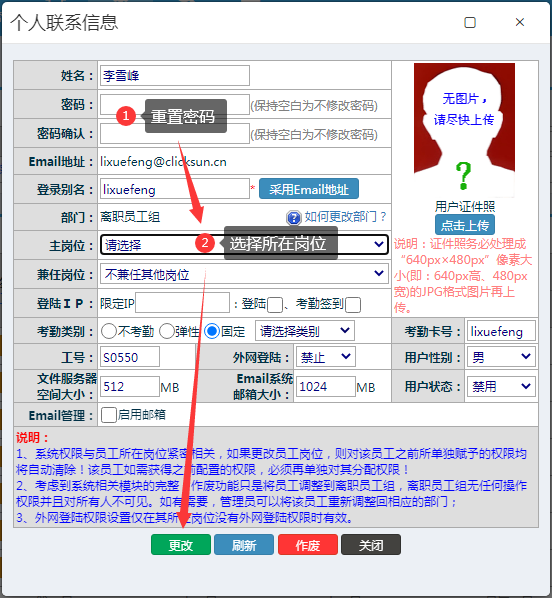Click the user ID photo placeholder
This screenshot has width=552, height=598.
464,130
